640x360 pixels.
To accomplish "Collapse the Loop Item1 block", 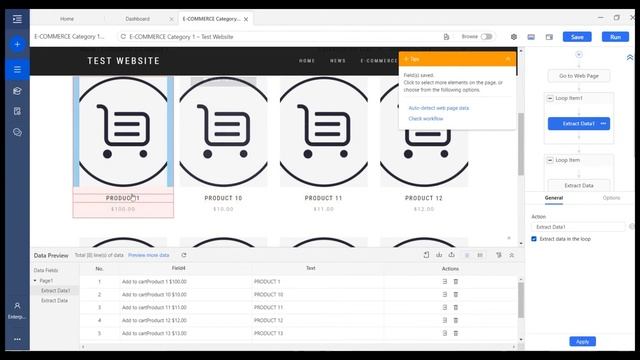I will tap(550, 98).
